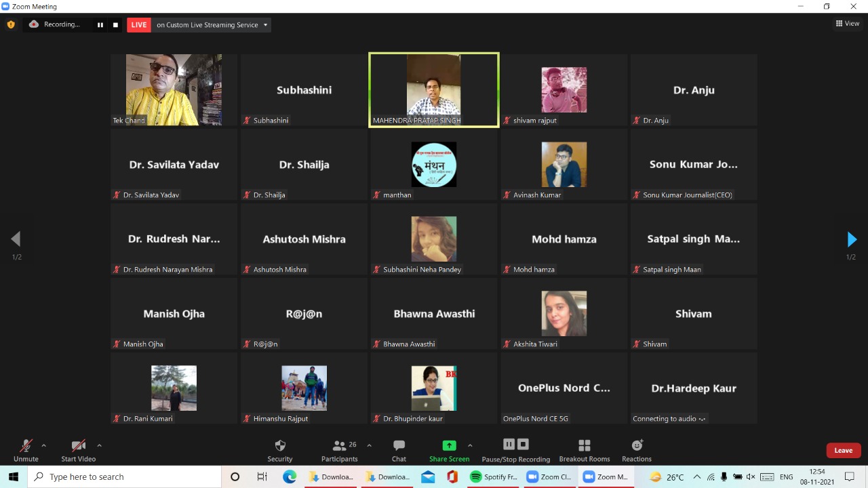This screenshot has width=868, height=488.
Task: Click the red Leave button
Action: point(843,450)
